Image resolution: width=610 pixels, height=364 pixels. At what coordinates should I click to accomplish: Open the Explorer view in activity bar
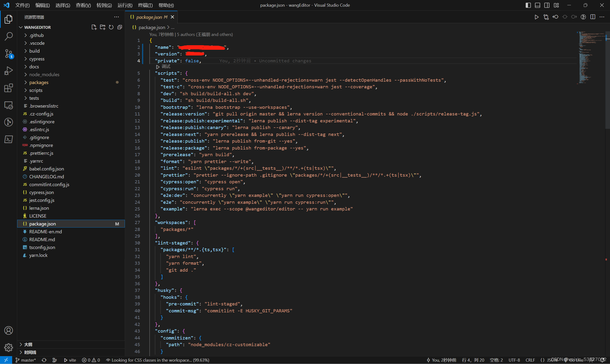click(x=8, y=19)
